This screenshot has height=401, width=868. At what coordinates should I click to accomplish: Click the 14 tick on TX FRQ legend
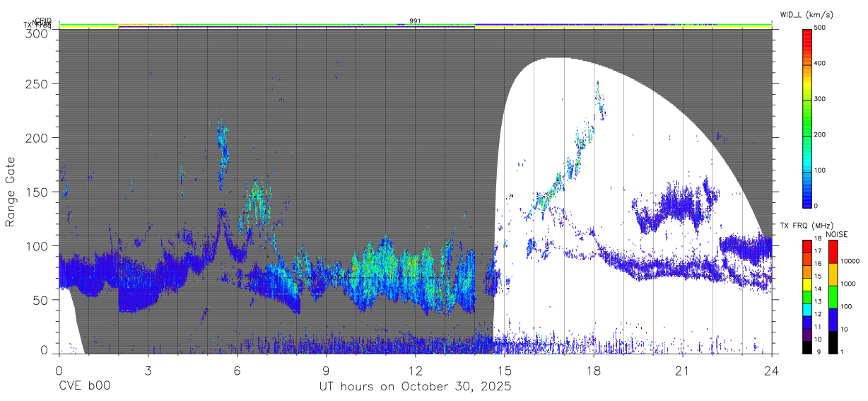pyautogui.click(x=818, y=289)
